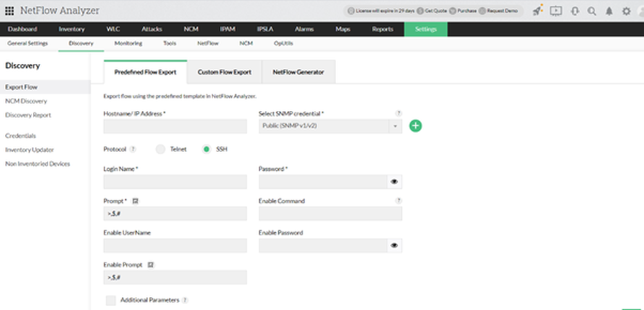Click the help icon beside Enable Command

[x=398, y=200]
